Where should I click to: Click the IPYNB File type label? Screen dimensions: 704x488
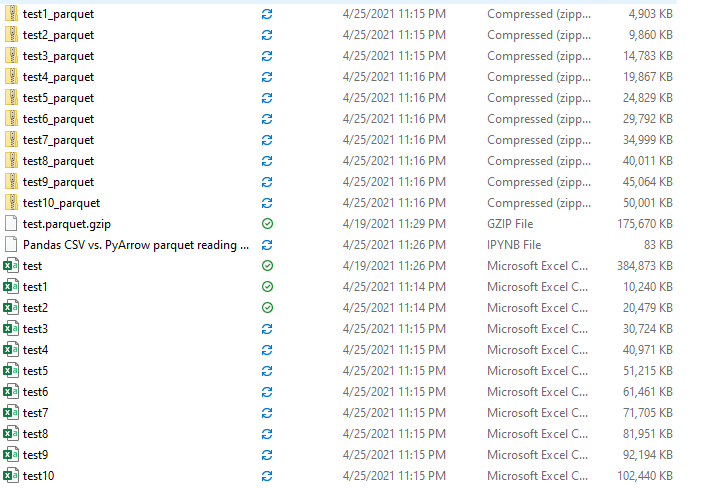pyautogui.click(x=514, y=245)
